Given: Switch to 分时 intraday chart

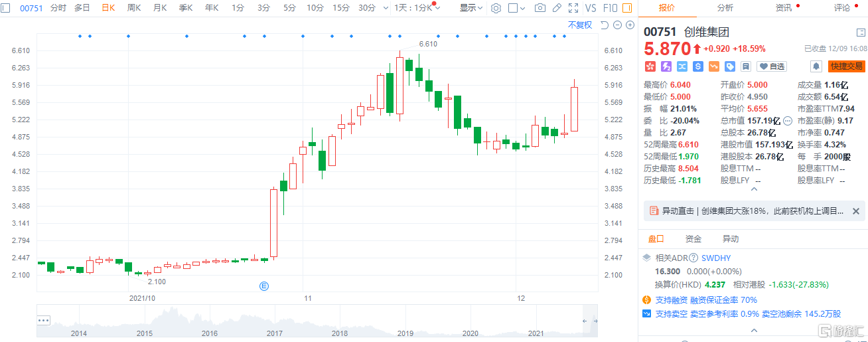Looking at the screenshot, I should pos(58,8).
